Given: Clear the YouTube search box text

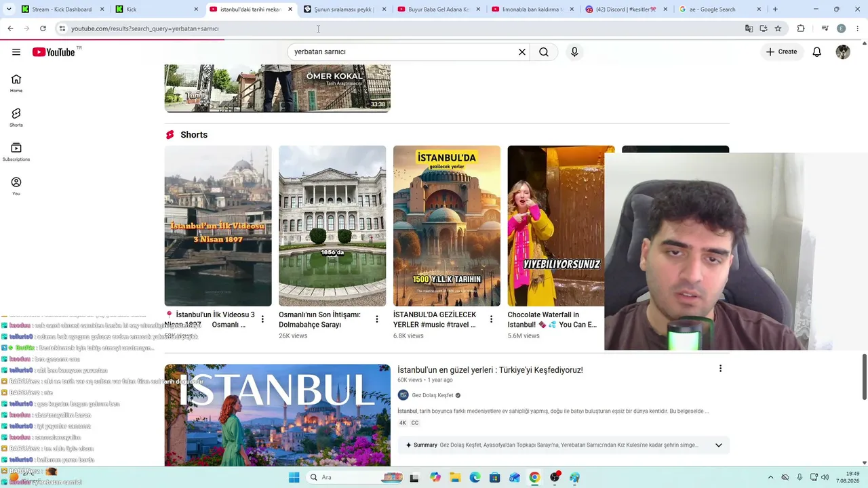Looking at the screenshot, I should click(522, 52).
